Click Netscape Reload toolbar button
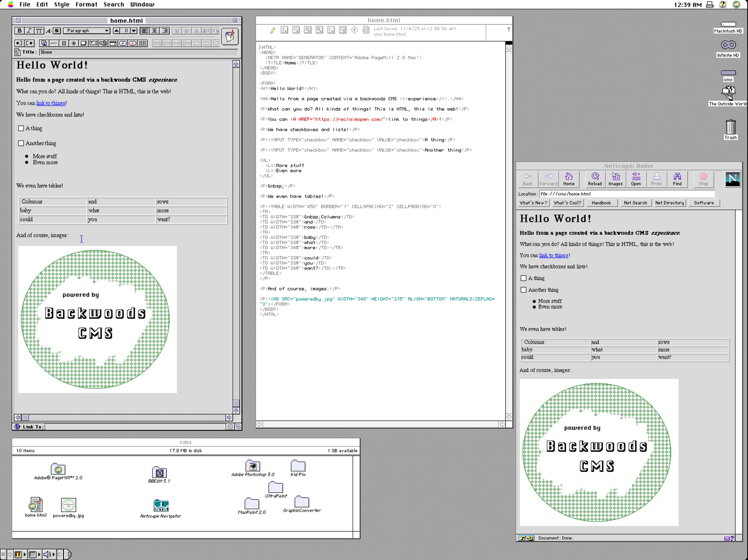748x560 pixels. coord(595,179)
